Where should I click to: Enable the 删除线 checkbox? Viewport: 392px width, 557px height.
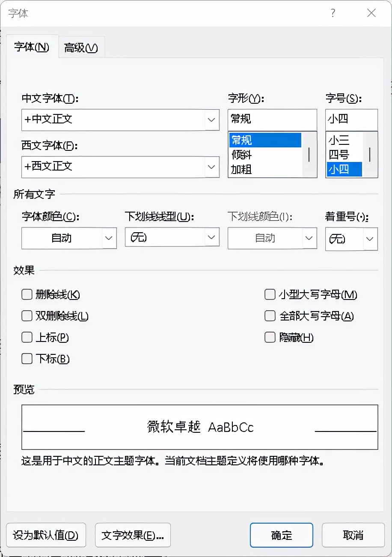point(27,294)
